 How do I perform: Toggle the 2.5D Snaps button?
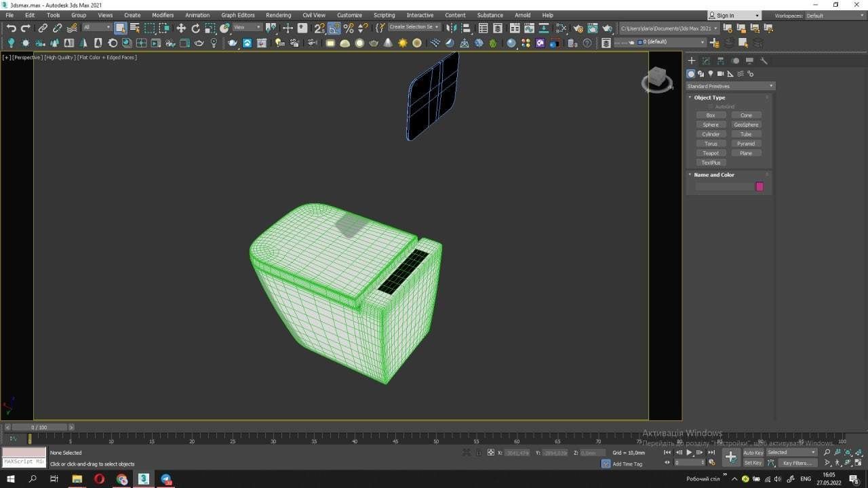[319, 28]
